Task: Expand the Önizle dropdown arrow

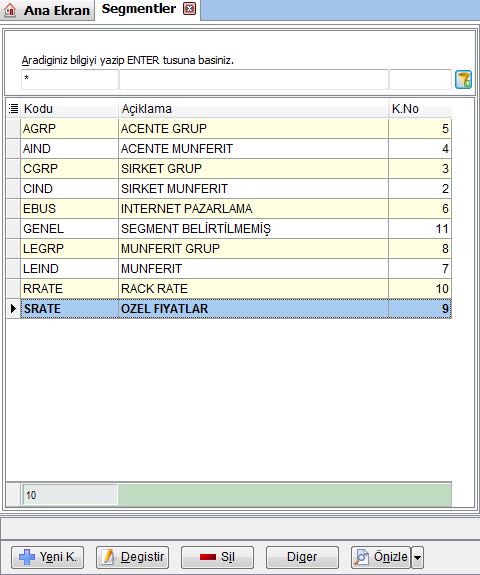Action: point(417,557)
